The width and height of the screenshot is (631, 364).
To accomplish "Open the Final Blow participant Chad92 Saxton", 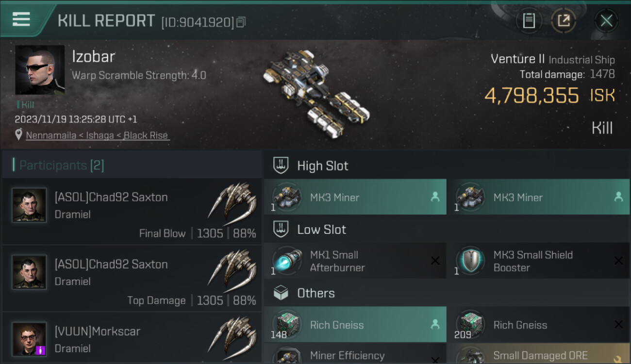I will click(131, 212).
